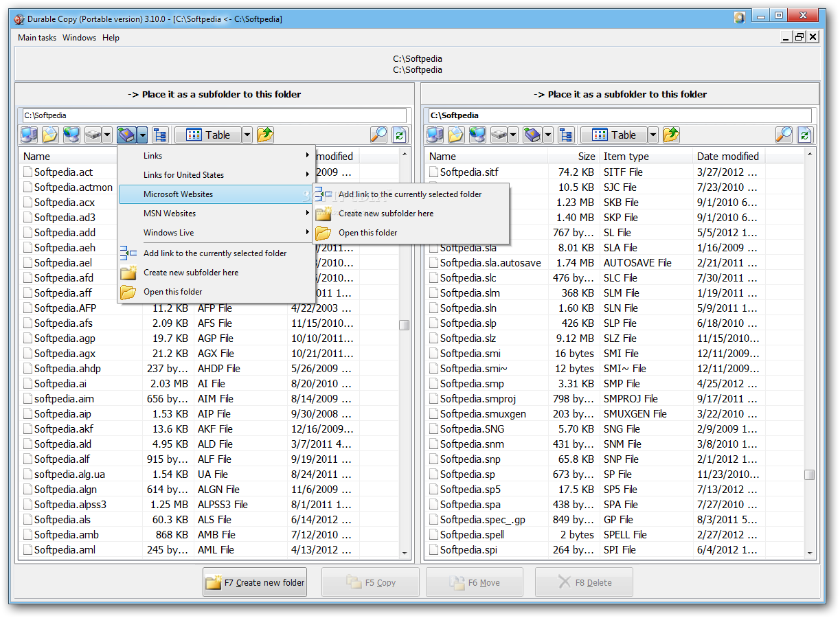Open network places in the left panel
The image size is (840, 618).
(71, 135)
